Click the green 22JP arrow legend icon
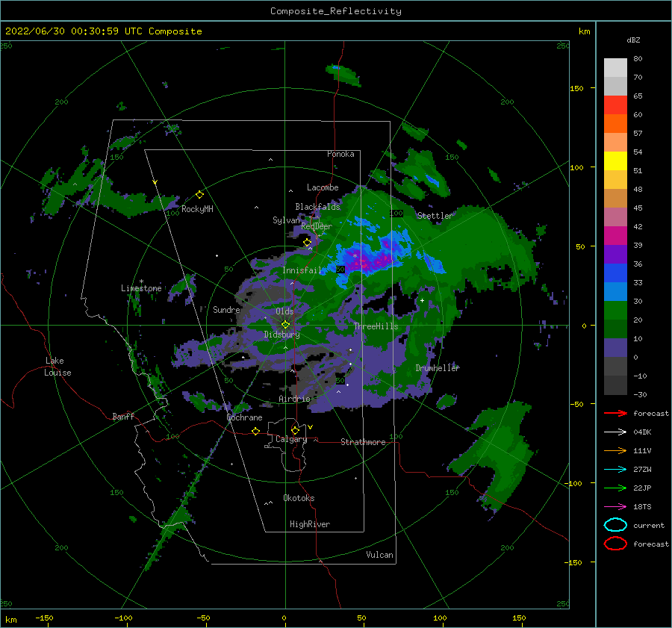This screenshot has height=628, width=672. (615, 488)
